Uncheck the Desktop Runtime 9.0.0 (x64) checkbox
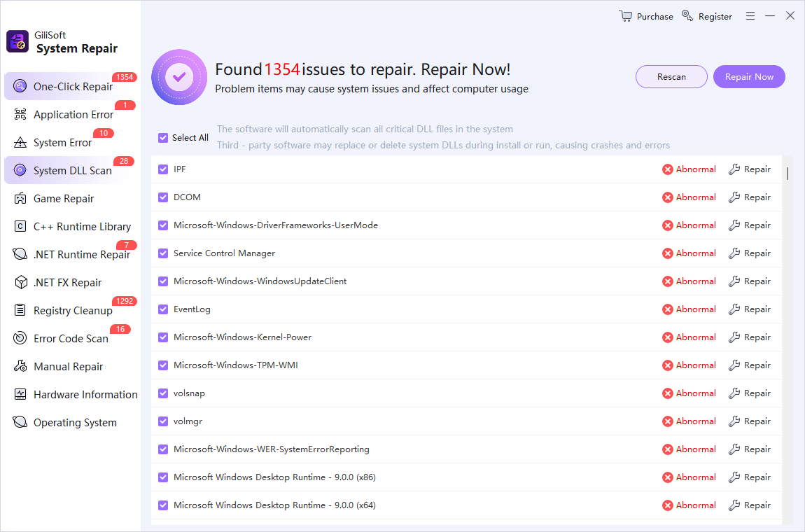Image resolution: width=805 pixels, height=532 pixels. 163,505
